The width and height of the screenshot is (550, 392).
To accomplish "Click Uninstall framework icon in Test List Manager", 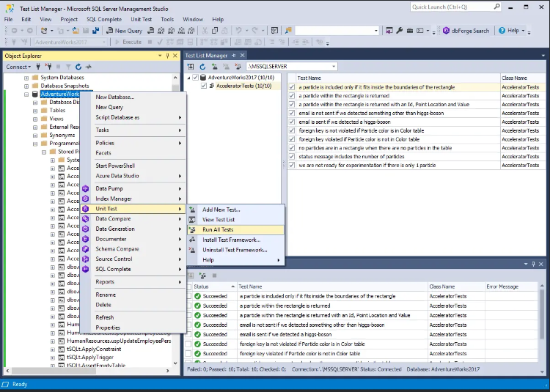I will 238,67.
